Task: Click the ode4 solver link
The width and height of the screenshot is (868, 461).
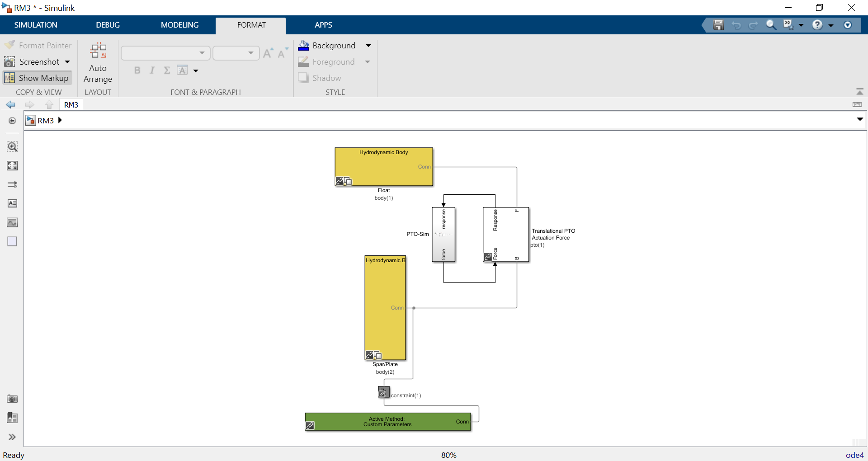Action: click(854, 455)
